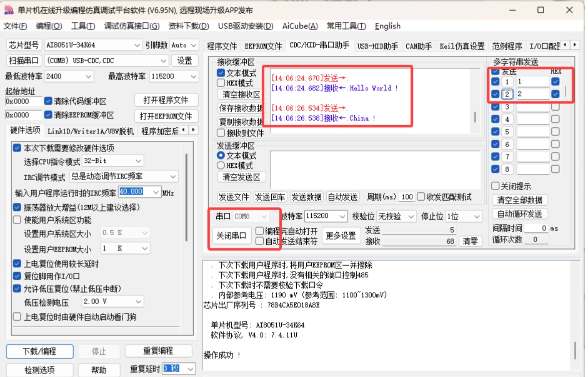The height and width of the screenshot is (377, 588).
Task: Click the numbered 2 send button
Action: (507, 94)
